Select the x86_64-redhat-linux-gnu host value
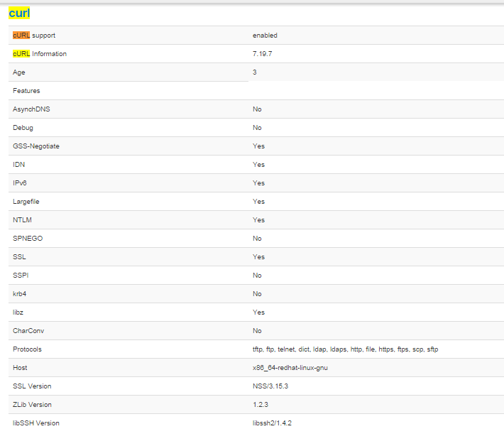This screenshot has width=504, height=446. [x=290, y=368]
